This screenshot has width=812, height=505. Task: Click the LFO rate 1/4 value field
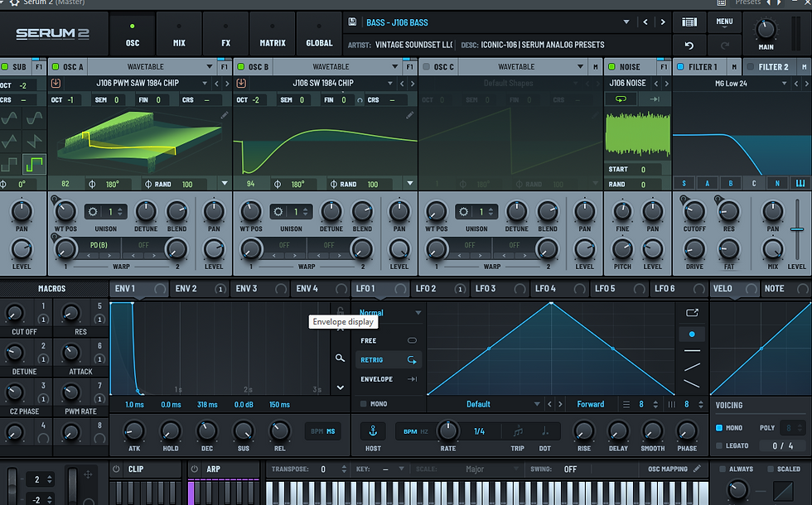pos(479,431)
